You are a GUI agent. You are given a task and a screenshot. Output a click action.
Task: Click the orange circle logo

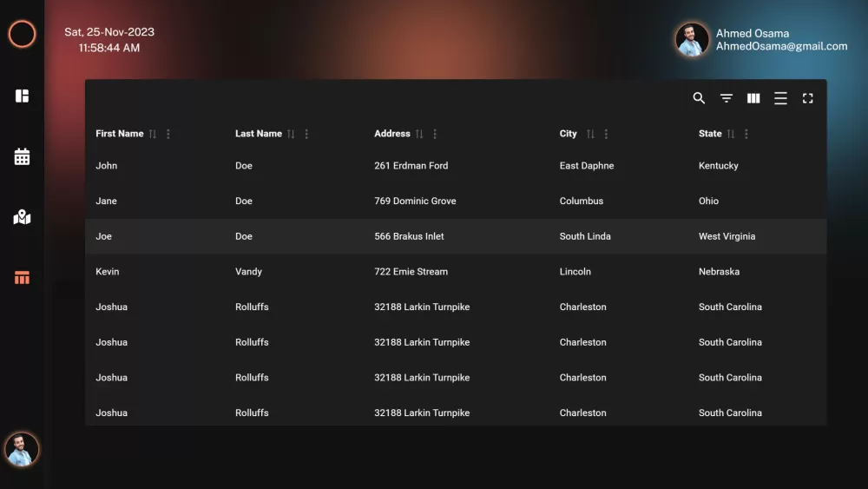coord(22,35)
